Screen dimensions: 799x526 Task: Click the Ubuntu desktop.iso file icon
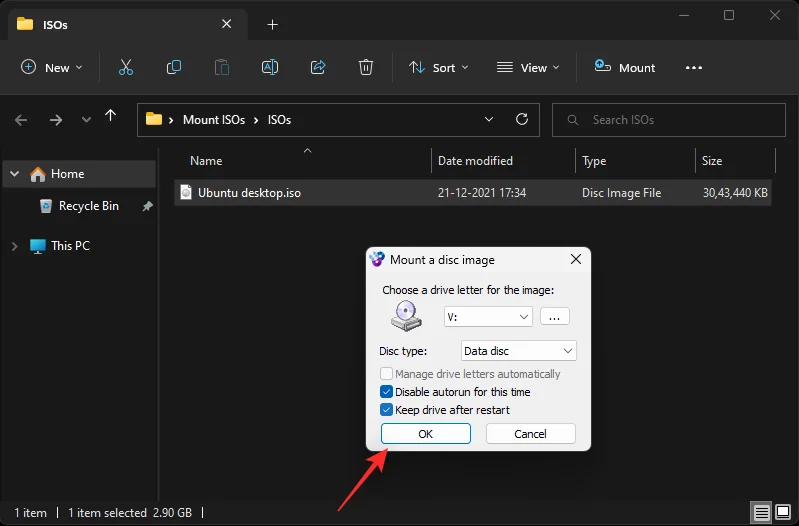186,192
